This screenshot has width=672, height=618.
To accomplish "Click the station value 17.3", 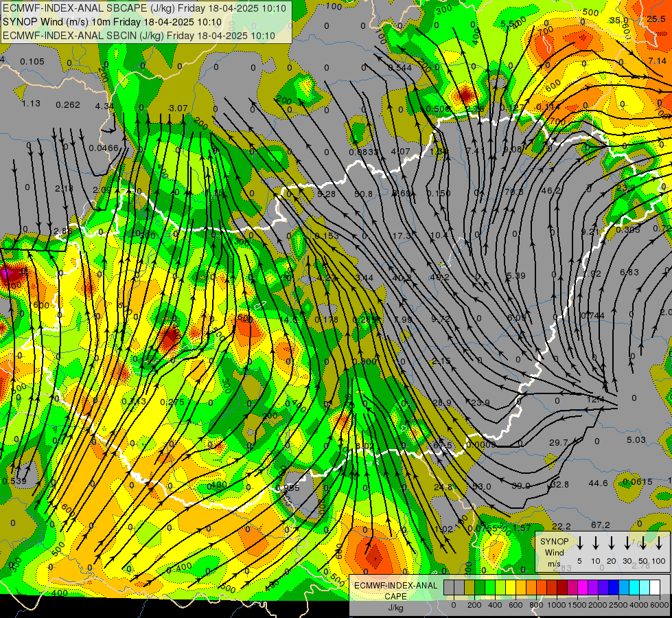I will coord(402,236).
